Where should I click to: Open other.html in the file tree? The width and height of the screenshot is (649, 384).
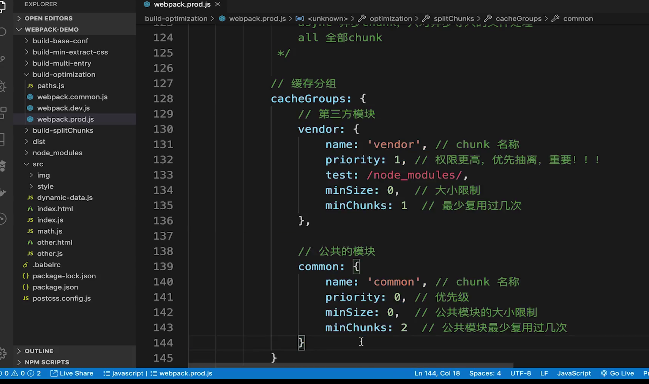(75, 242)
